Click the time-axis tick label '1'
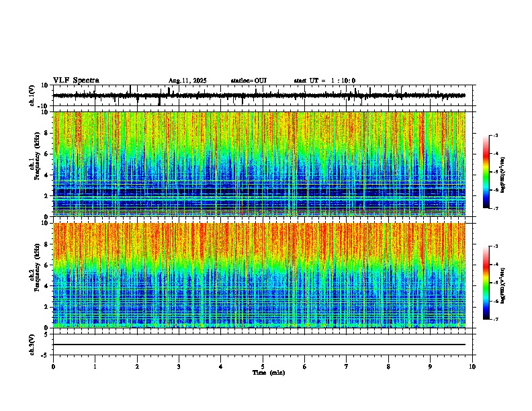 coord(95,367)
